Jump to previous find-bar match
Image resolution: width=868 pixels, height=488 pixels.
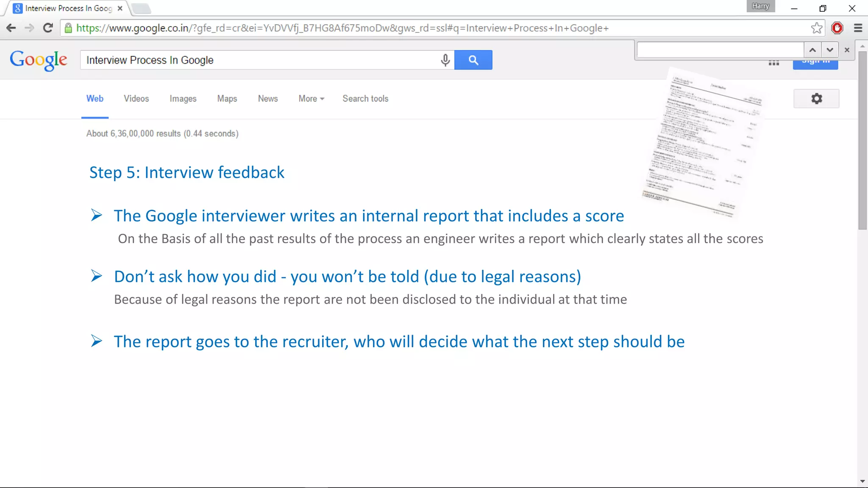[812, 50]
